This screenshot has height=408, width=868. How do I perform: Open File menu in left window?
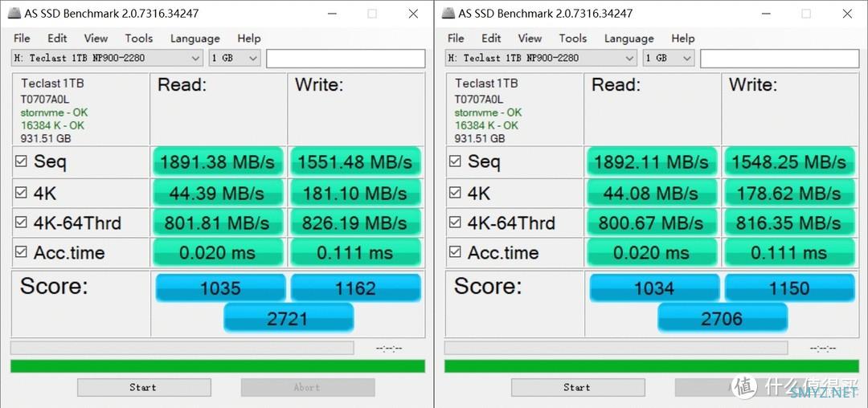[22, 38]
